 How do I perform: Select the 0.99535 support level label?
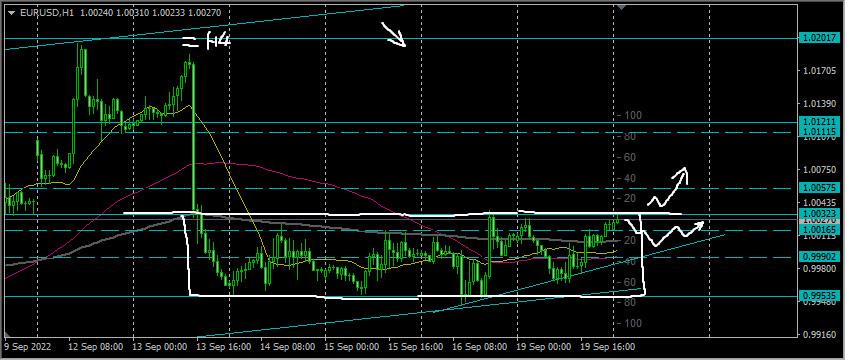pyautogui.click(x=821, y=296)
